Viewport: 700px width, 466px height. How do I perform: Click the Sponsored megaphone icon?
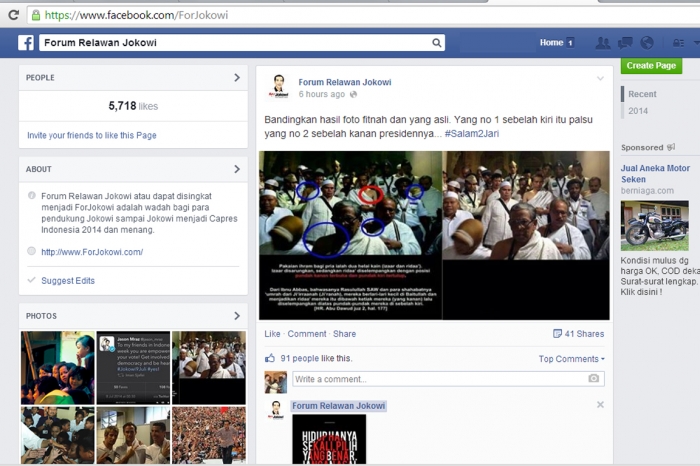671,147
